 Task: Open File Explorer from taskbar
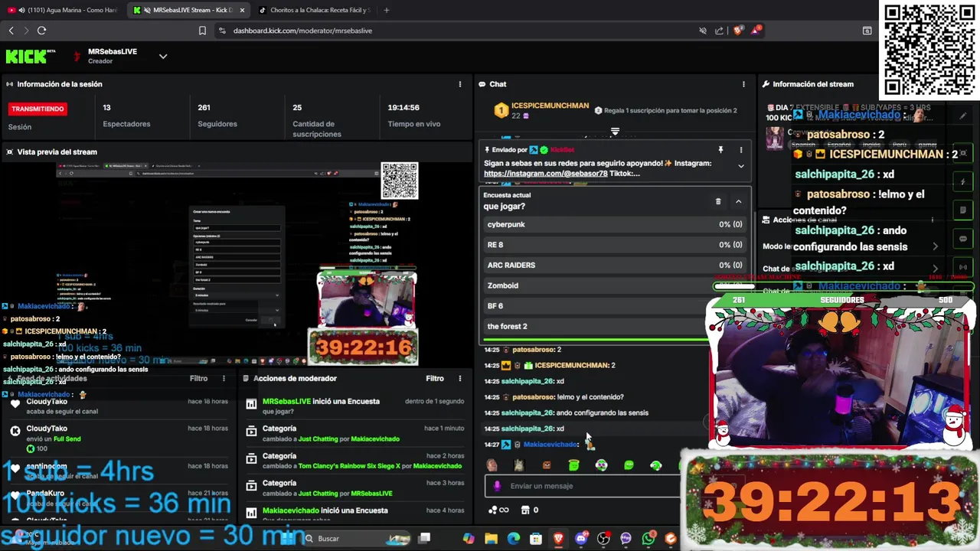coord(491,539)
